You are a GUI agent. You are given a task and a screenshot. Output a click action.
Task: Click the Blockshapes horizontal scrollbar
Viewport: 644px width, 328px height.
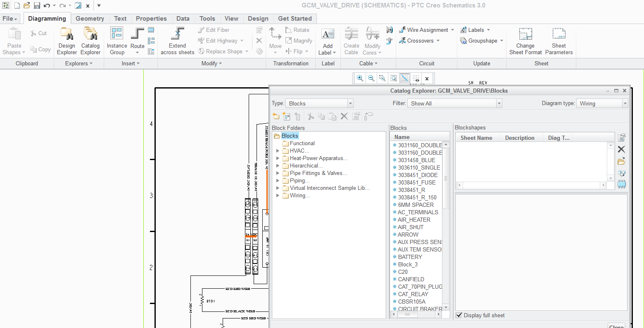coord(532,185)
